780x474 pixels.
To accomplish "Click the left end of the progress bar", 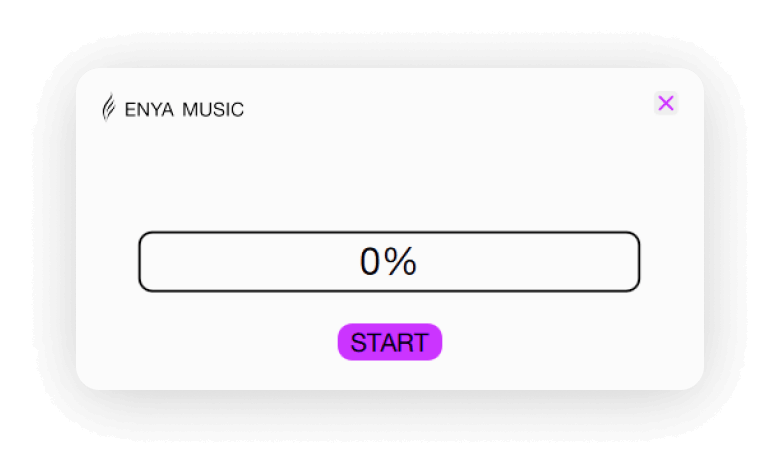I will point(149,262).
